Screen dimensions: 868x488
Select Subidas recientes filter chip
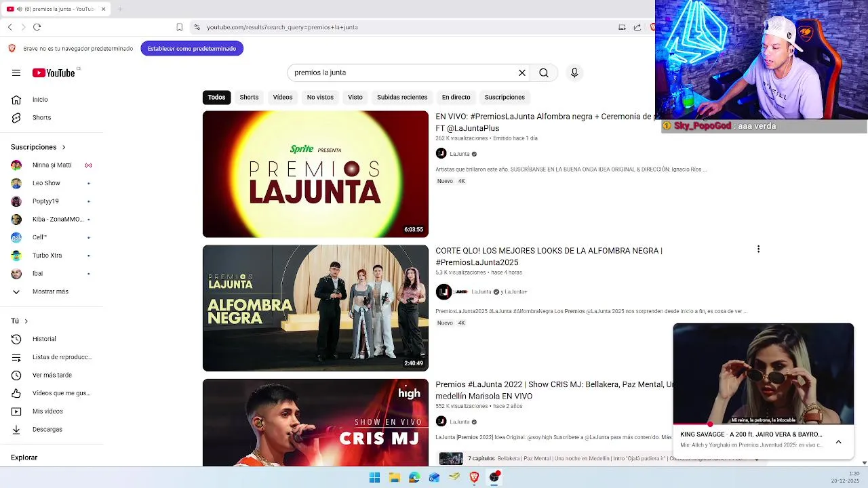[x=402, y=97]
